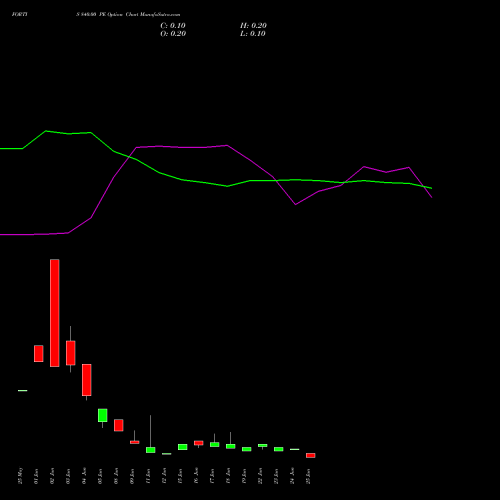
Task: Select the tall red candle on 02 Jun
Action: click(x=55, y=313)
